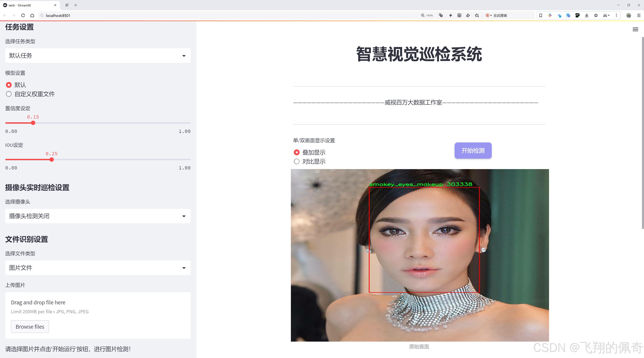This screenshot has width=644, height=358.
Task: Click the mobile phone view icon in toolbar
Action: tap(541, 15)
